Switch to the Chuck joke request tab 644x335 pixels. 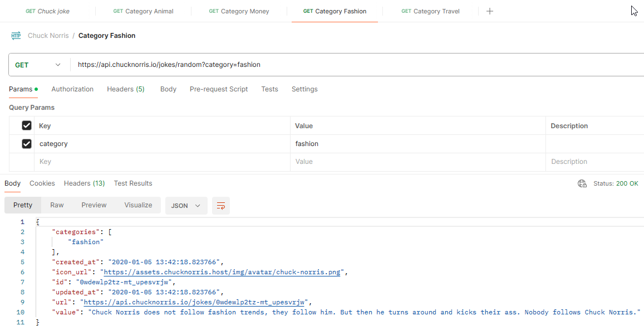[48, 11]
